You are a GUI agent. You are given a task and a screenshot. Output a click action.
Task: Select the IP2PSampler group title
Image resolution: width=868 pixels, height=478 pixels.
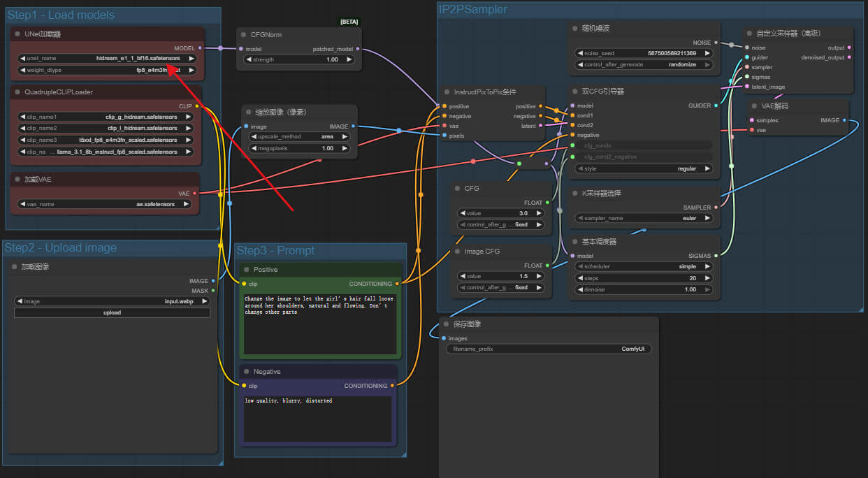[x=473, y=10]
